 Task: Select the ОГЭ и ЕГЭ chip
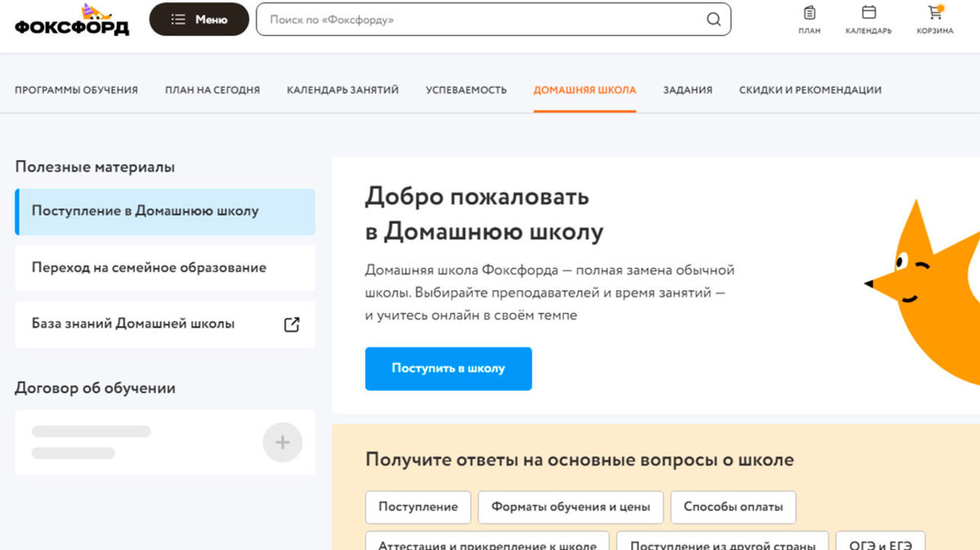click(x=880, y=542)
